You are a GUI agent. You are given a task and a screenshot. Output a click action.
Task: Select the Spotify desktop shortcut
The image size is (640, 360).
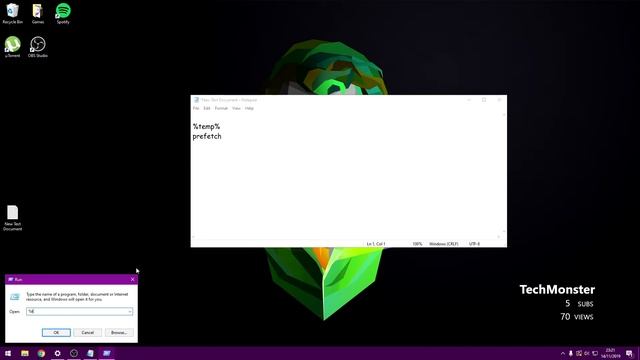(x=63, y=13)
